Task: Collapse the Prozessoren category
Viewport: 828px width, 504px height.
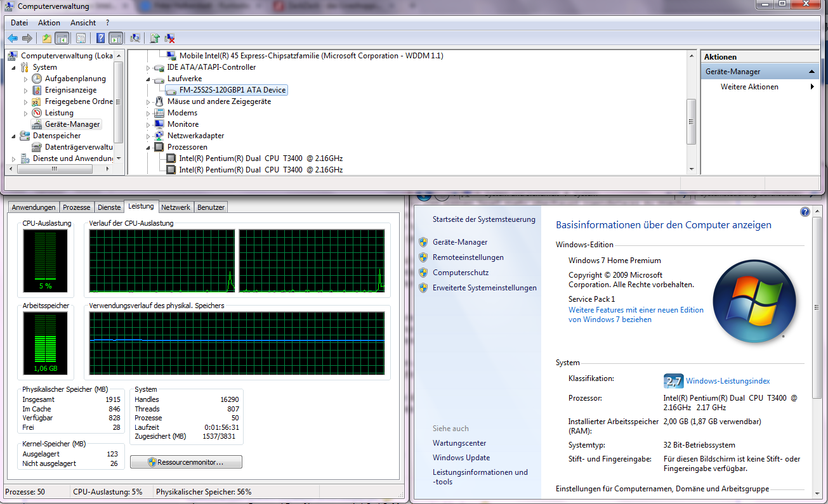Action: click(149, 147)
